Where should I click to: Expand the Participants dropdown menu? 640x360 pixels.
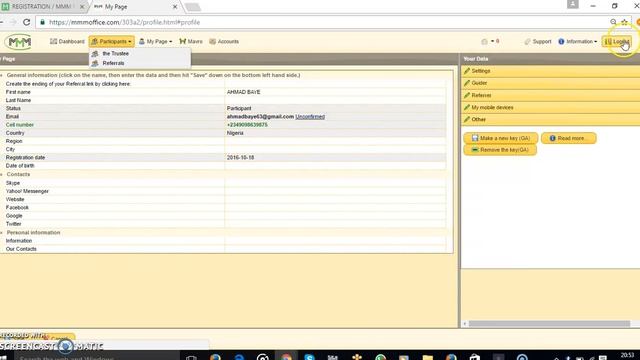tap(111, 42)
